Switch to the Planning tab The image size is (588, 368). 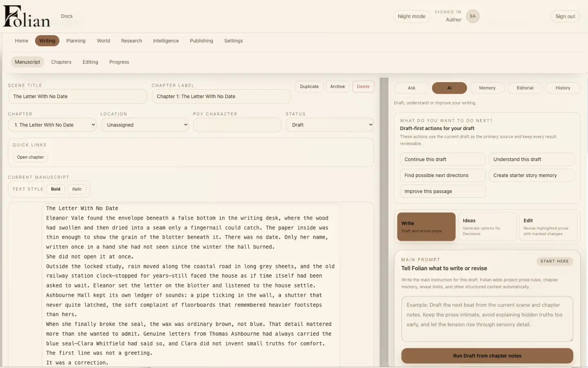coord(76,41)
